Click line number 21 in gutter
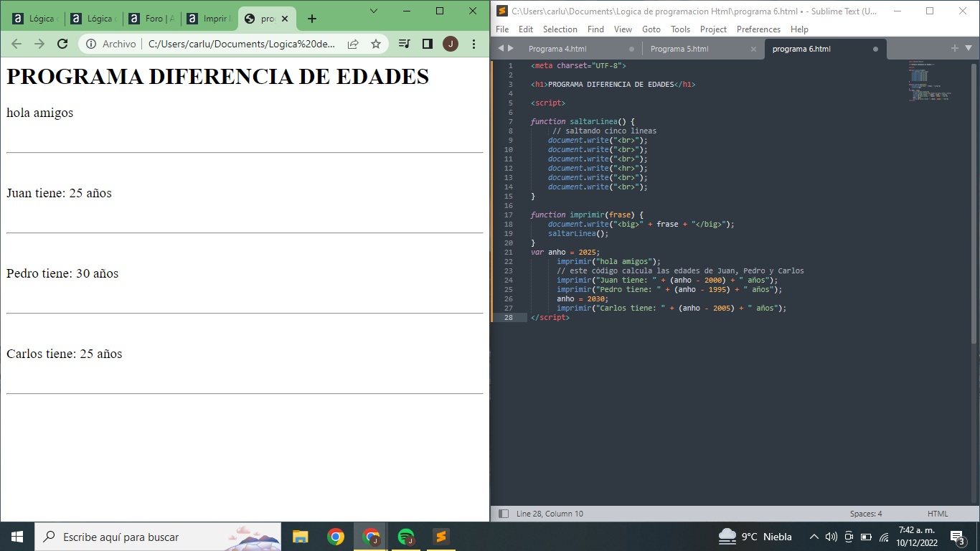Image resolution: width=980 pixels, height=551 pixels. pos(509,252)
